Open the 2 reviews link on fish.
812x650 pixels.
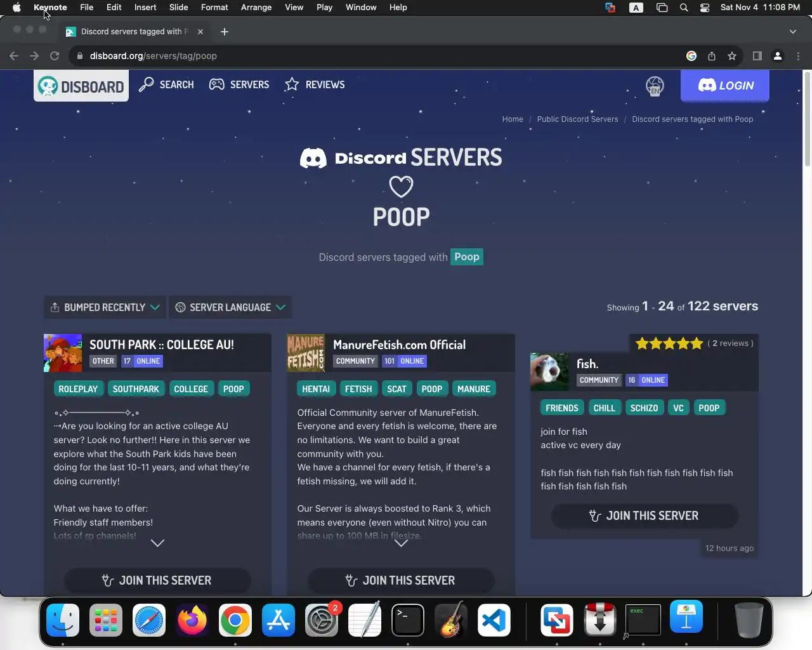730,343
